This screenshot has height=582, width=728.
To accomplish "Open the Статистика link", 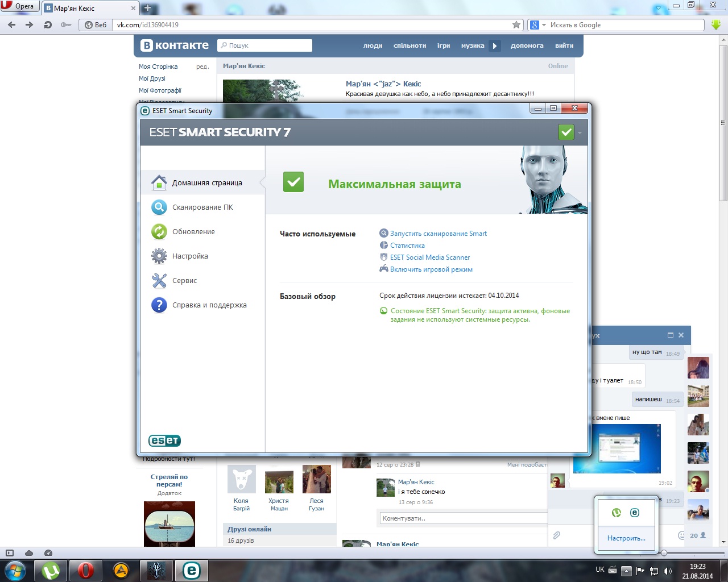I will tap(407, 246).
